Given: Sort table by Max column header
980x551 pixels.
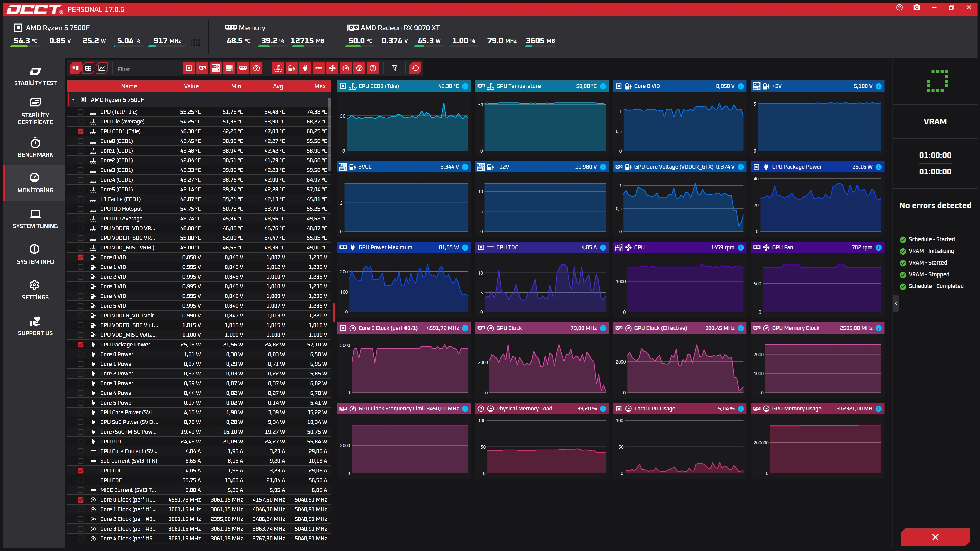Looking at the screenshot, I should (320, 86).
